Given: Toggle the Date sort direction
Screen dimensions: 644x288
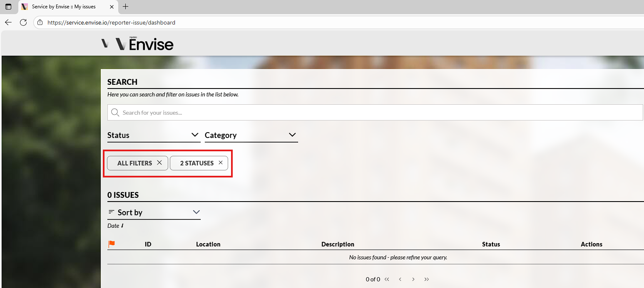Looking at the screenshot, I should tap(115, 226).
